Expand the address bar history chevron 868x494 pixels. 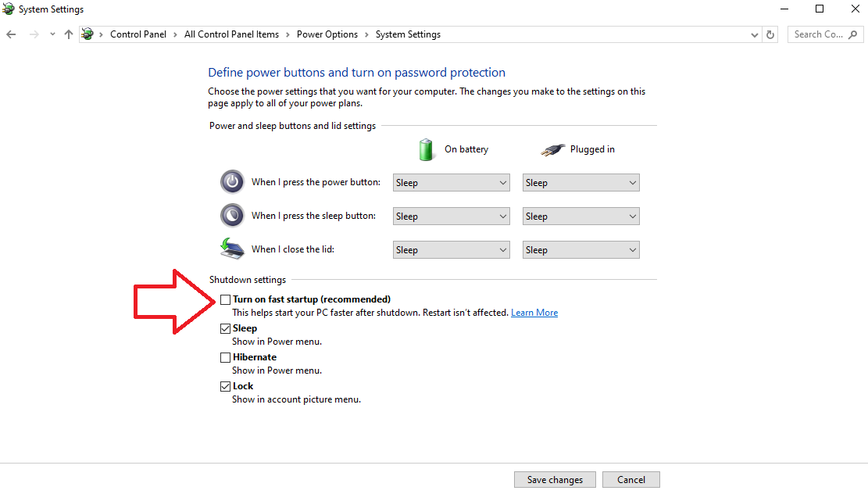click(x=754, y=34)
